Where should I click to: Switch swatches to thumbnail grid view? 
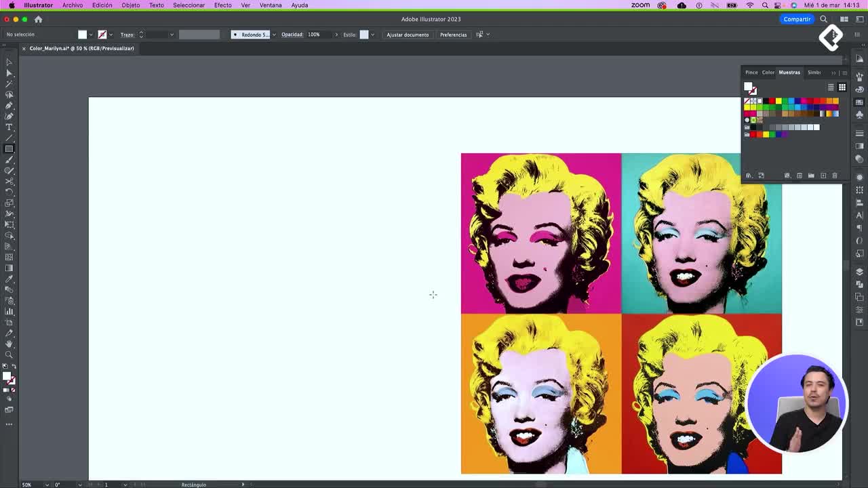click(x=842, y=87)
